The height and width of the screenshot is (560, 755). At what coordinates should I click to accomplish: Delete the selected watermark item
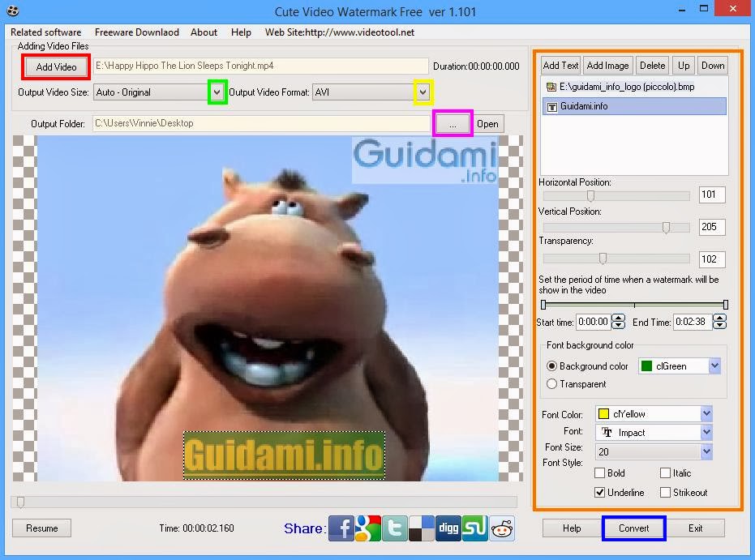point(652,66)
